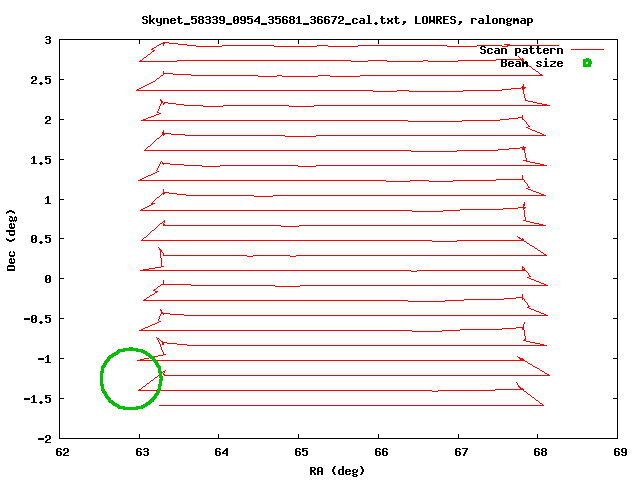Click the y-axis tick label -2
This screenshot has height=480, width=640.
point(44,439)
